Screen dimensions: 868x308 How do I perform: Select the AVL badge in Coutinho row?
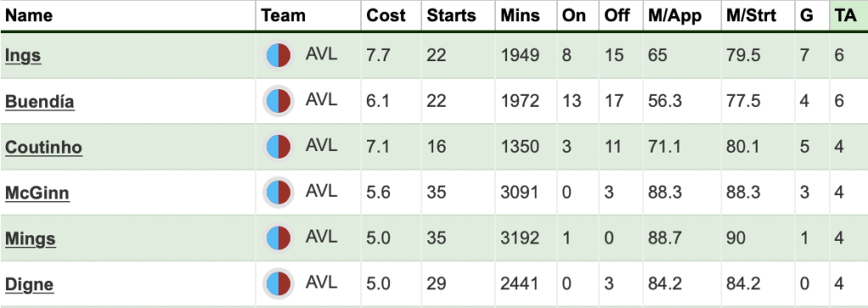pos(278,148)
